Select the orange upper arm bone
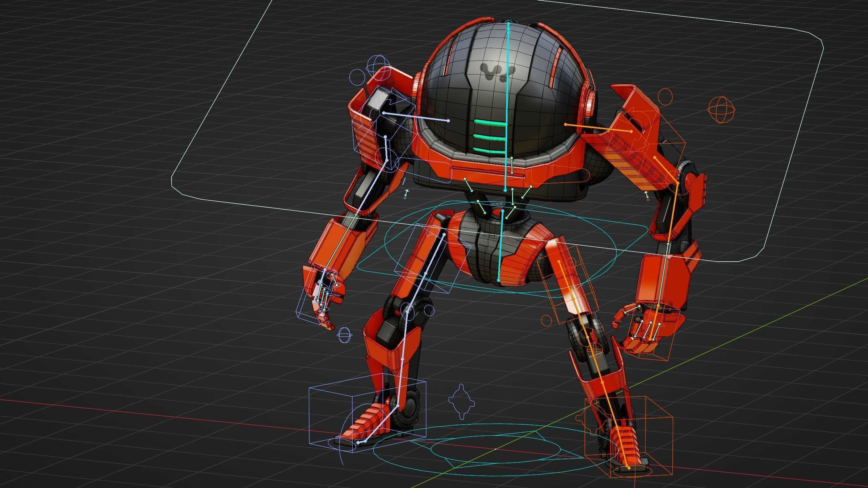Image resolution: width=868 pixels, height=488 pixels. (x=666, y=170)
